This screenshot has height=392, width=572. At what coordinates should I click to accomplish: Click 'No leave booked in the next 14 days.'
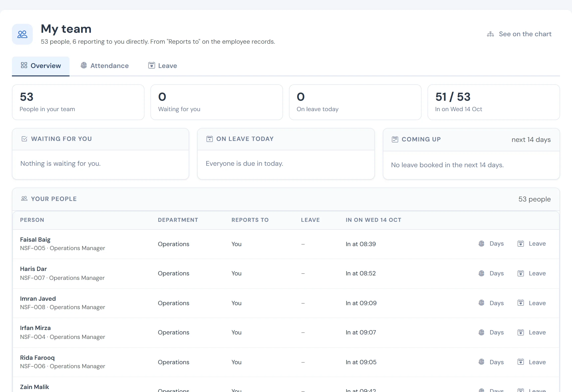pos(447,165)
